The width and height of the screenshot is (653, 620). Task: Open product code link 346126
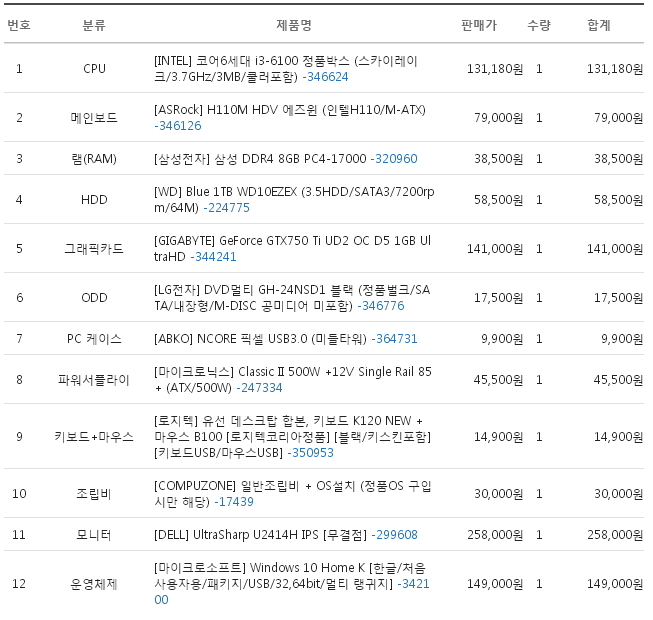point(178,126)
